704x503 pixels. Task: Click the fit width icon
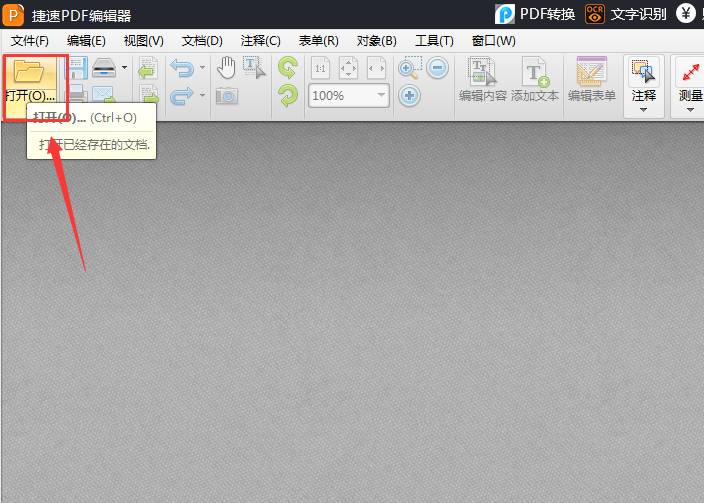coord(376,68)
